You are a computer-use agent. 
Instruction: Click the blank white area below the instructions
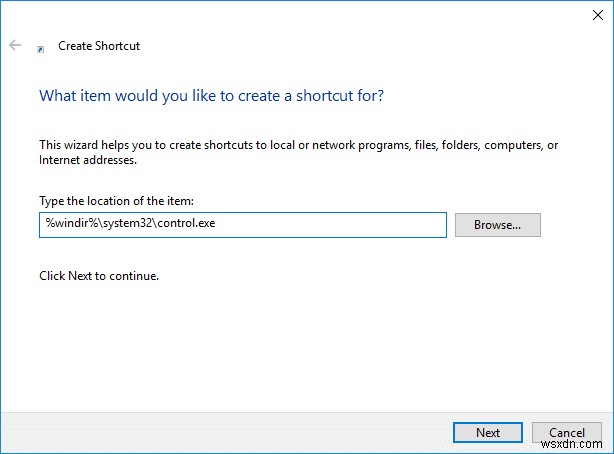pos(300,340)
